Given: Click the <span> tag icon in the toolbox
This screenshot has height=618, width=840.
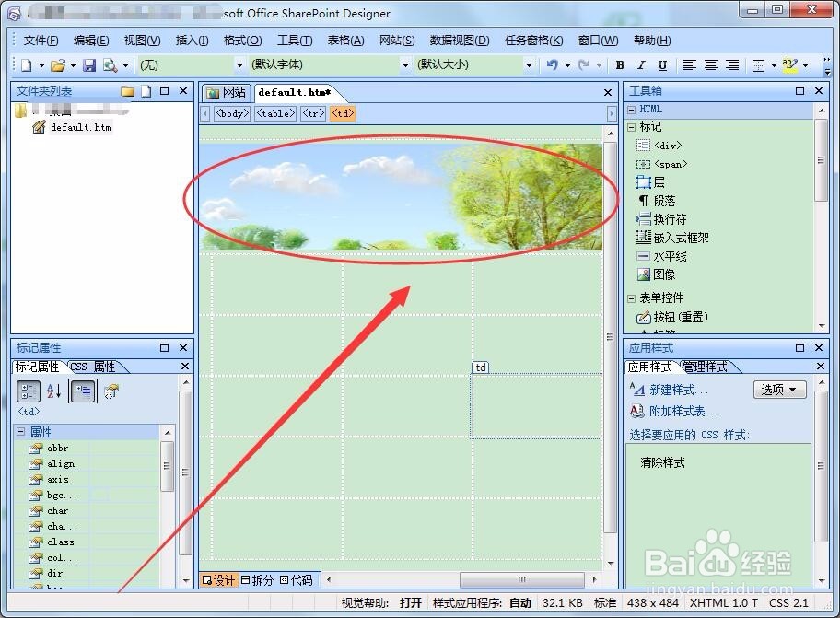Looking at the screenshot, I should click(x=643, y=164).
